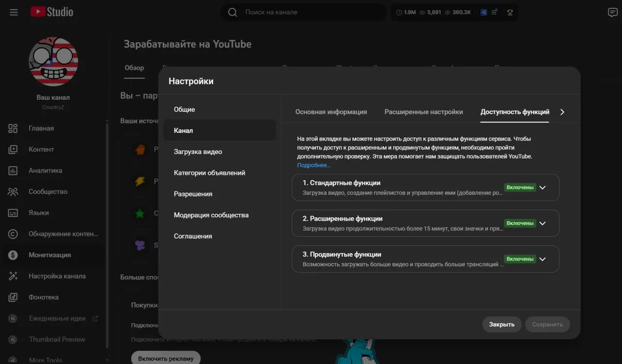Screen dimensions: 622x364
Task: Open the Загрузка видео settings section
Action: (220, 152)
